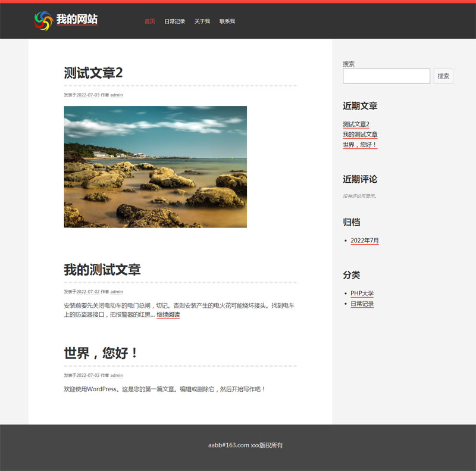Click the excerpt text starting 欢迎使用WordPress
Viewport: 476px width, 471px height.
click(x=164, y=389)
